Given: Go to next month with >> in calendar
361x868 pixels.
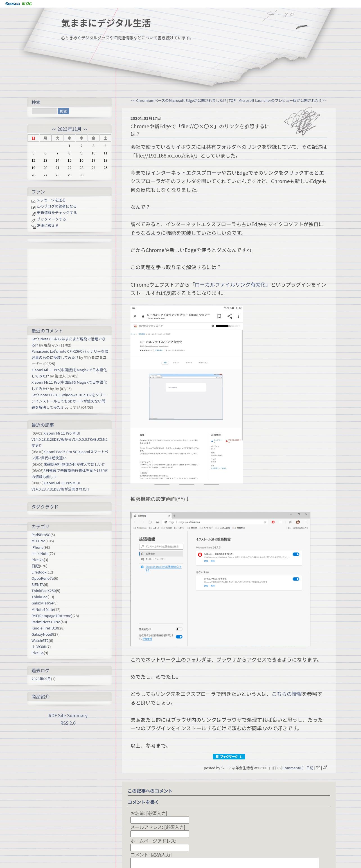Looking at the screenshot, I should pyautogui.click(x=85, y=129).
